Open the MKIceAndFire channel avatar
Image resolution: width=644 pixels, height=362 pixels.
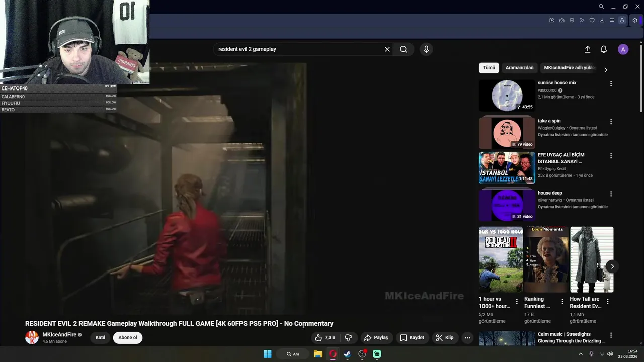tap(32, 337)
